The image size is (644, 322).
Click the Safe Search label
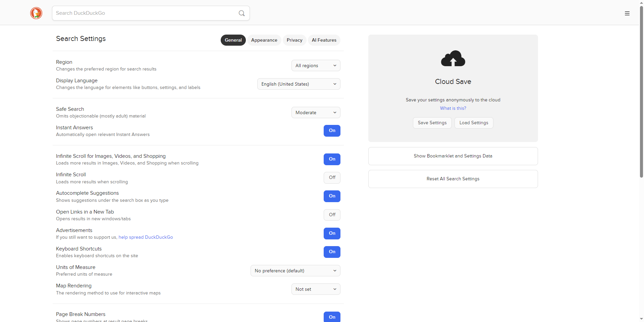pos(70,109)
